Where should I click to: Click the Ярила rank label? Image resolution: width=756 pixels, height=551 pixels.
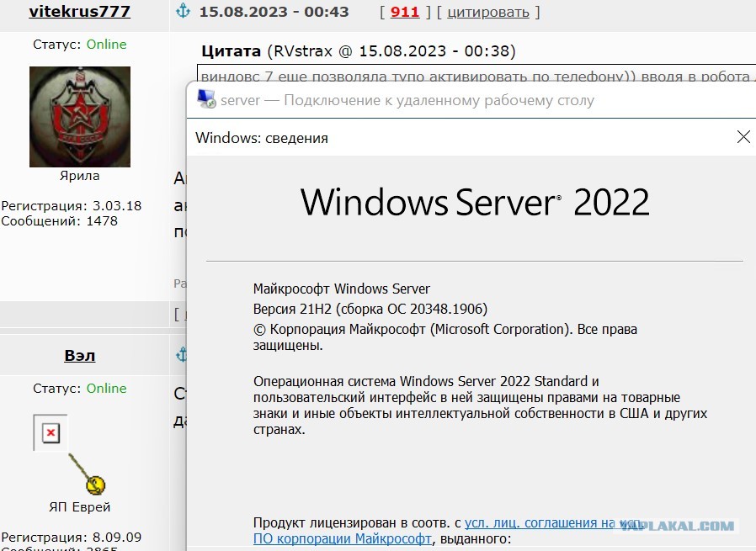[79, 176]
